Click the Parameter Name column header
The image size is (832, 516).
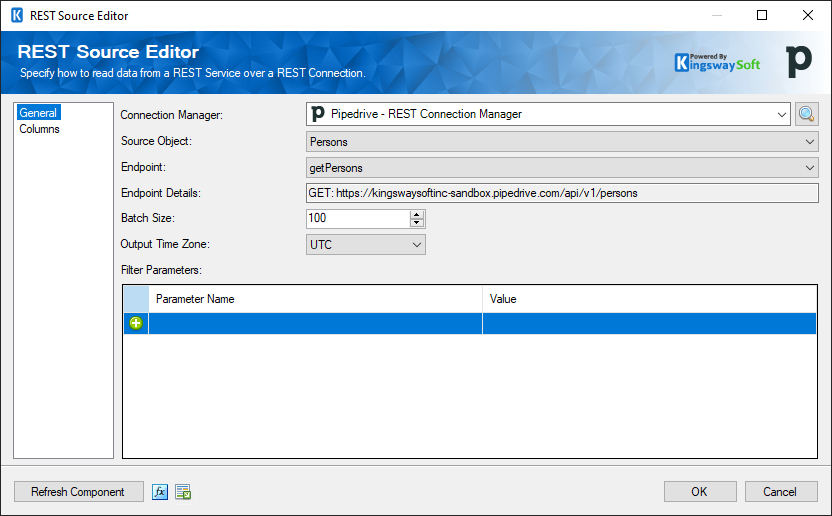coord(315,299)
